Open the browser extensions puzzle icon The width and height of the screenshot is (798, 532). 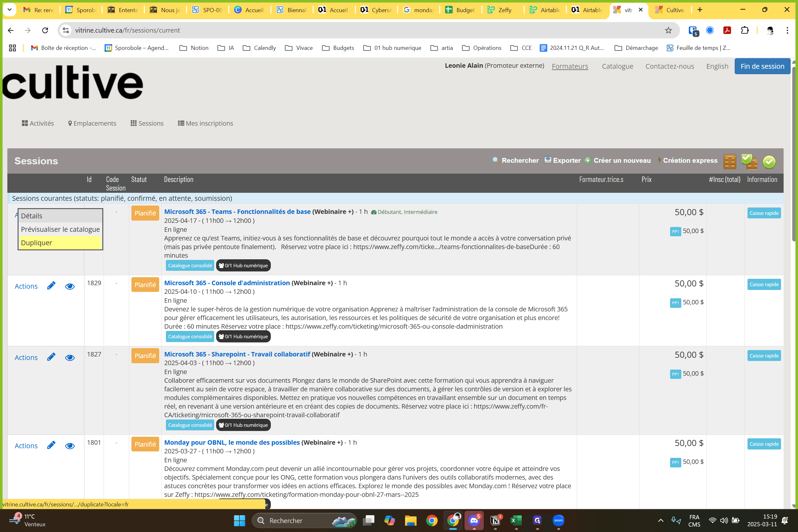[x=745, y=30]
